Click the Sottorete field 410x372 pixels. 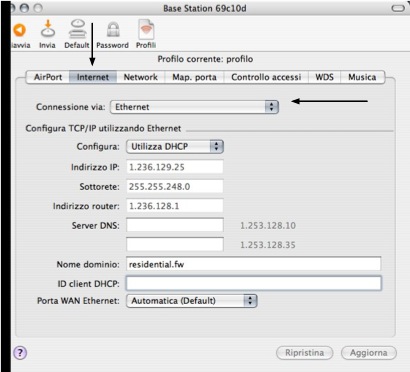pyautogui.click(x=175, y=186)
